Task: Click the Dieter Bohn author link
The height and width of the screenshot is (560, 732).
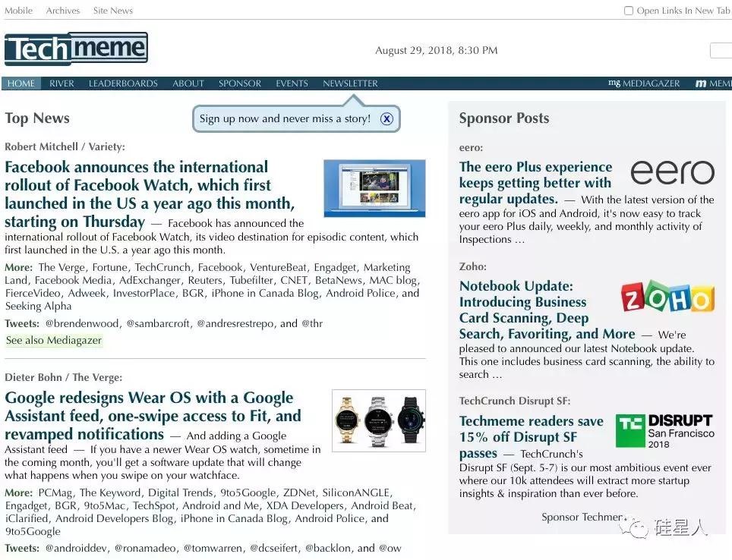Action: 33,377
